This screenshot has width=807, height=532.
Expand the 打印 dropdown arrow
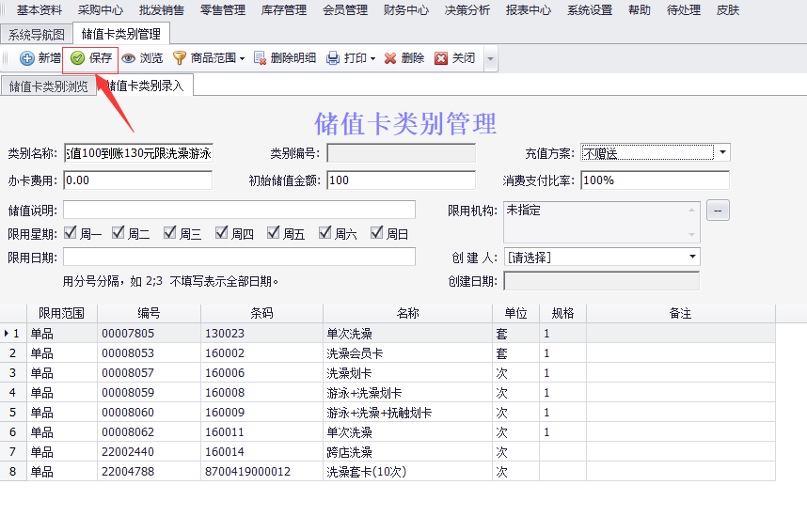[372, 58]
